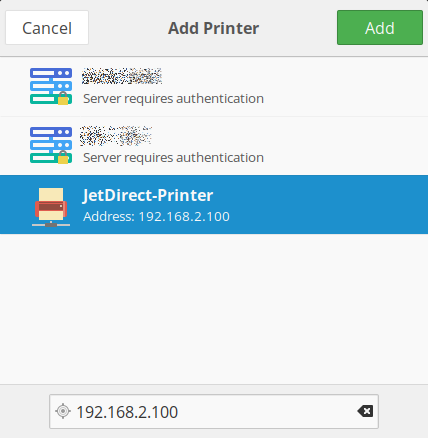Click second 'Server requires authentication' label
This screenshot has width=428, height=438.
coord(173,158)
